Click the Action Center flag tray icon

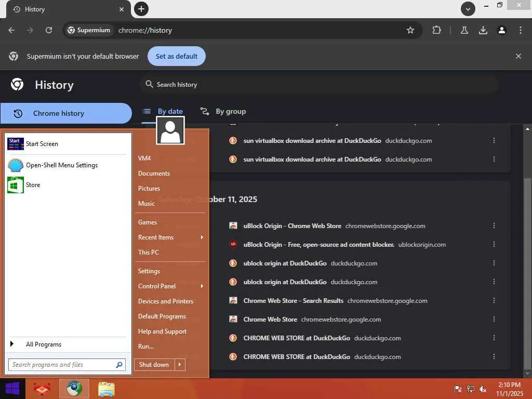point(458,389)
